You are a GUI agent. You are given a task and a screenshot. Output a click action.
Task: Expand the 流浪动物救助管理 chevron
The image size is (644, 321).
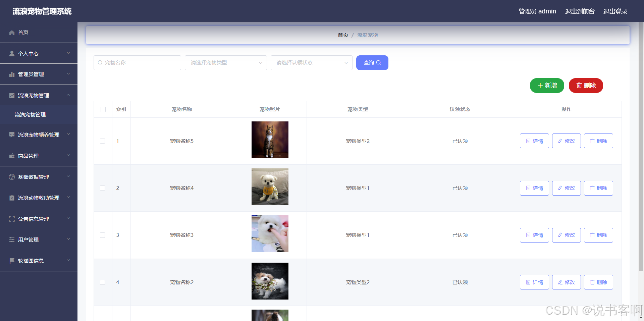coord(68,197)
